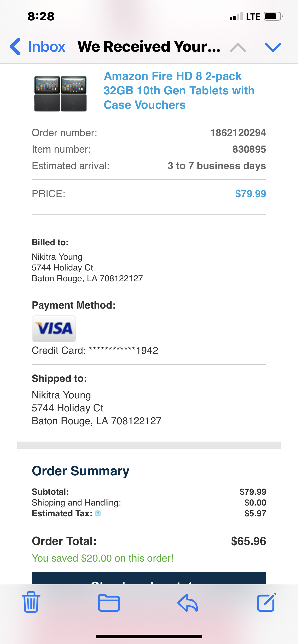
Task: Tap the trash delete icon
Action: (x=31, y=602)
